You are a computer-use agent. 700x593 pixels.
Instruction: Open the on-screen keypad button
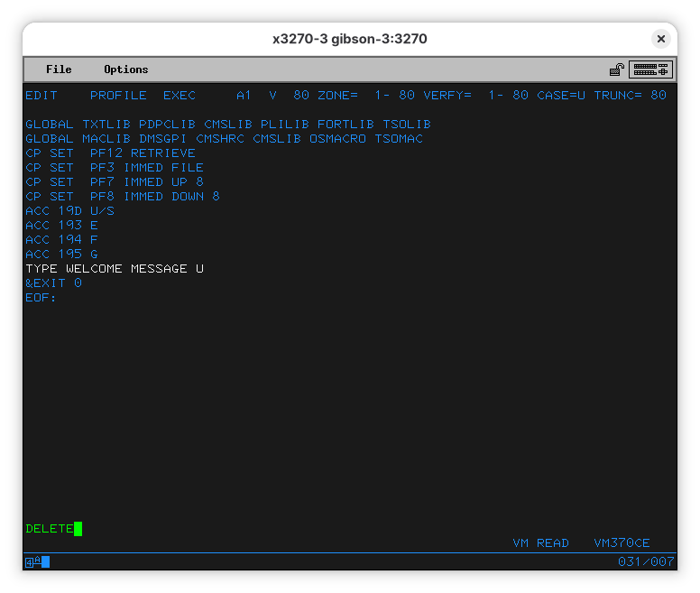(650, 69)
